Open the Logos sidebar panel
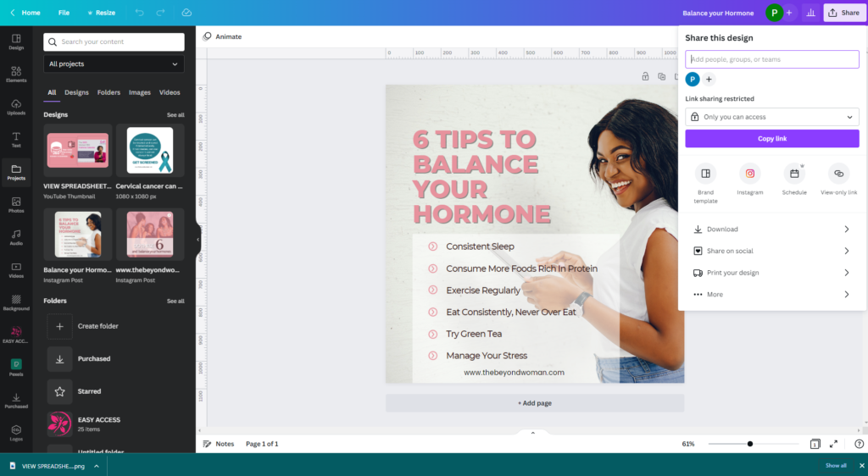The width and height of the screenshot is (868, 476). tap(16, 433)
